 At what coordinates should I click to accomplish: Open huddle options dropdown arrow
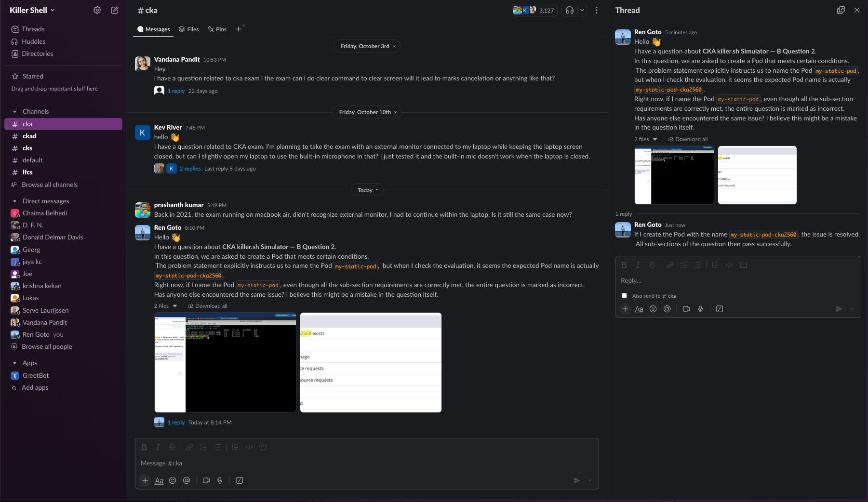tap(582, 10)
